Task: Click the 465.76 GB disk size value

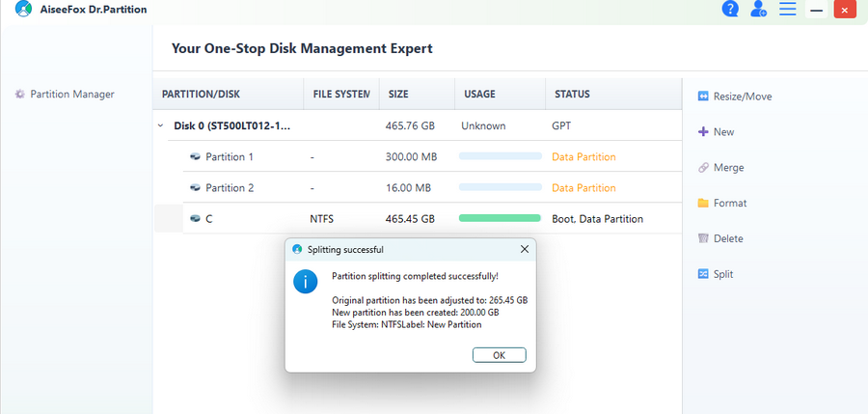Action: pos(410,125)
